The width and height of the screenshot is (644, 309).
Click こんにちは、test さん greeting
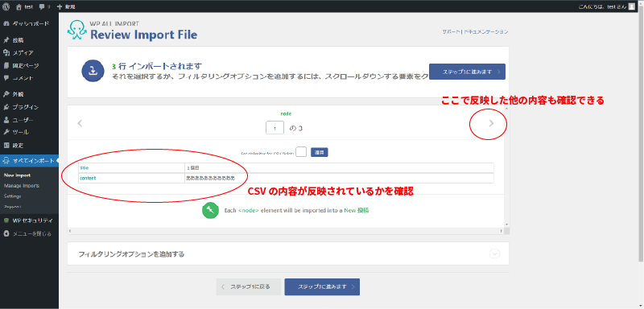pos(602,6)
